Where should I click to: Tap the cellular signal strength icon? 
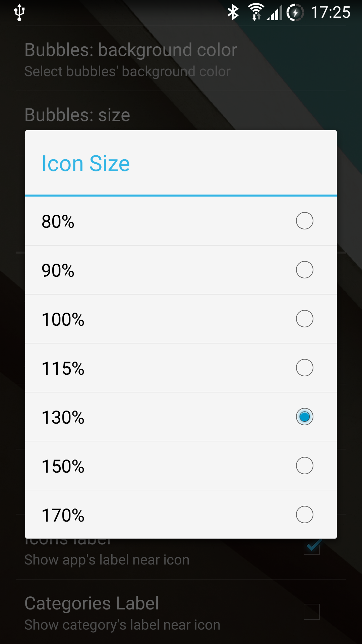pos(275,13)
